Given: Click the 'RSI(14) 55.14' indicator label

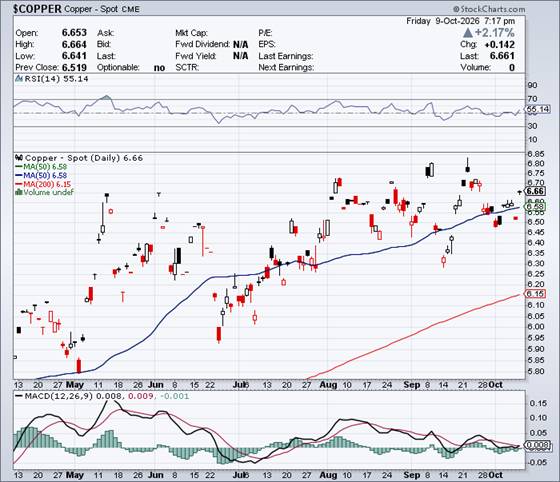Looking at the screenshot, I should pos(56,79).
